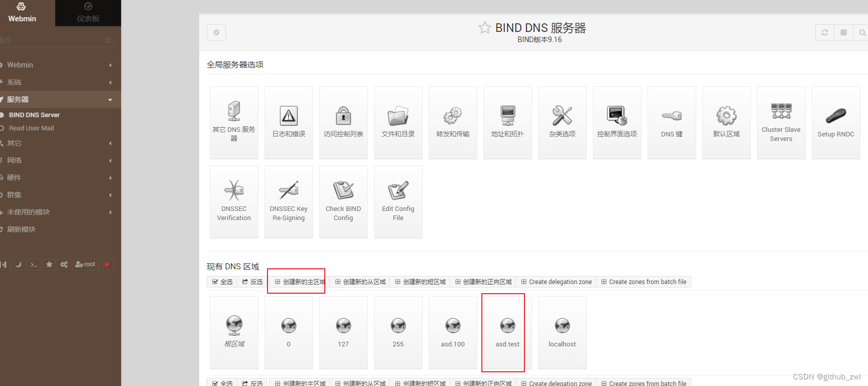This screenshot has height=386, width=868.
Task: Expand the Hardware (硬件) category
Action: pos(60,178)
